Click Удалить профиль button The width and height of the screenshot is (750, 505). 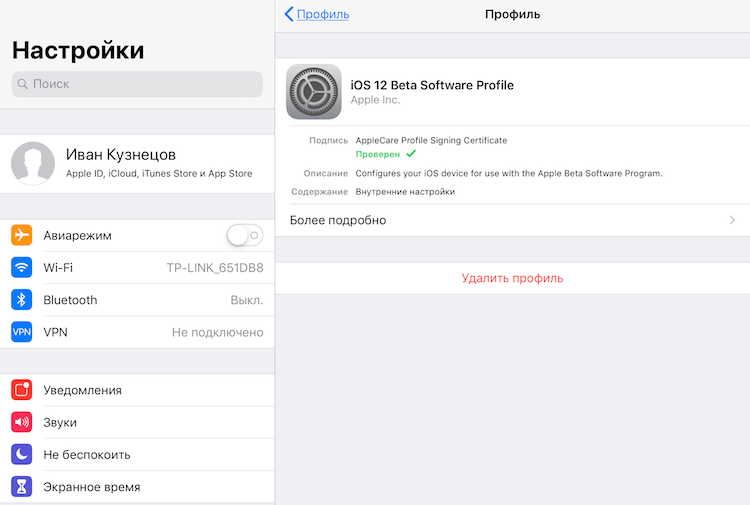coord(512,278)
